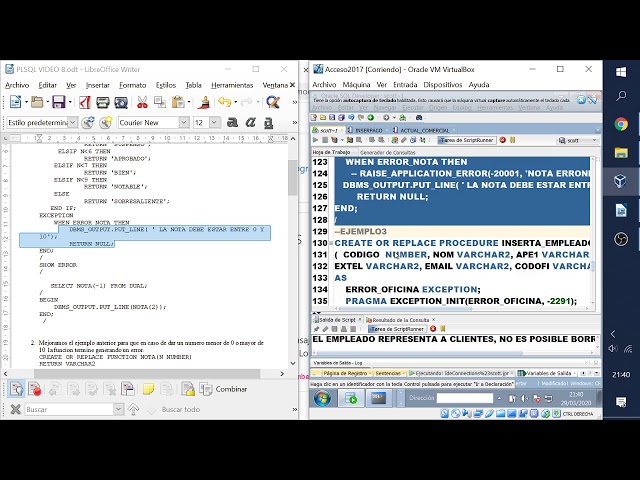Open paragraph style dropdown Estilo predeterminado

[x=73, y=122]
